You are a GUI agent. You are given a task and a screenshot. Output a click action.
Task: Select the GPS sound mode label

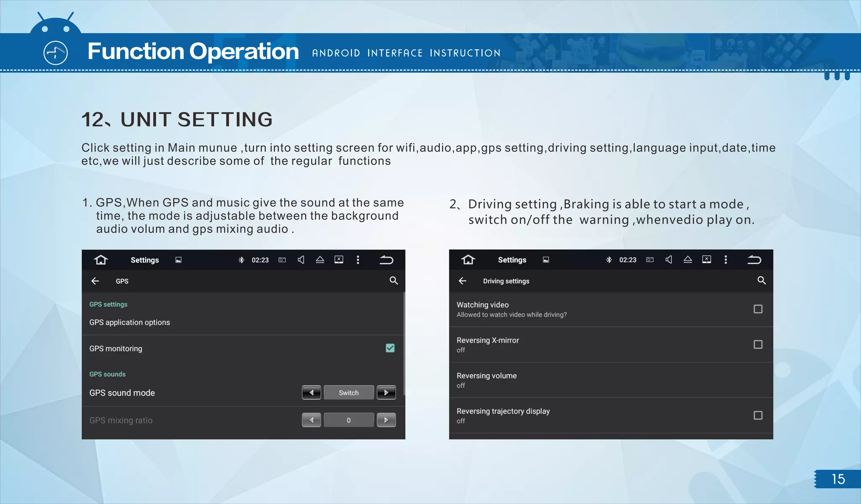122,393
